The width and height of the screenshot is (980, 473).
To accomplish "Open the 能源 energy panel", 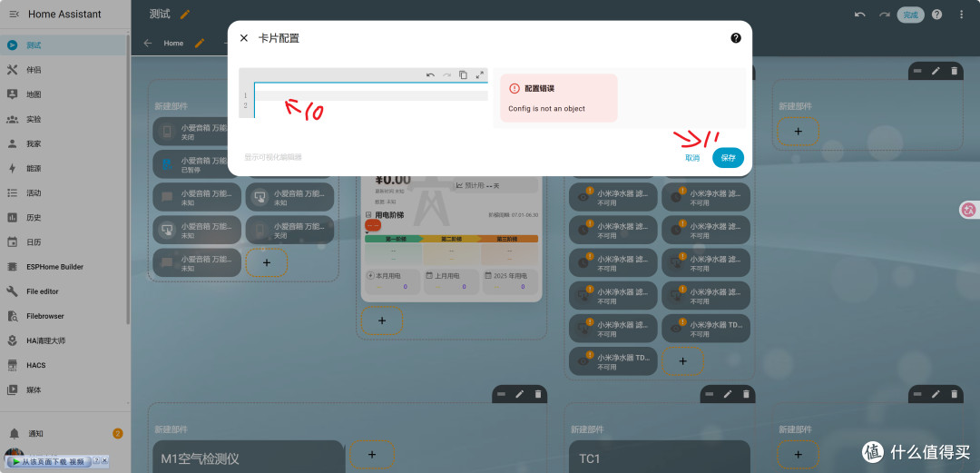I will 63,168.
